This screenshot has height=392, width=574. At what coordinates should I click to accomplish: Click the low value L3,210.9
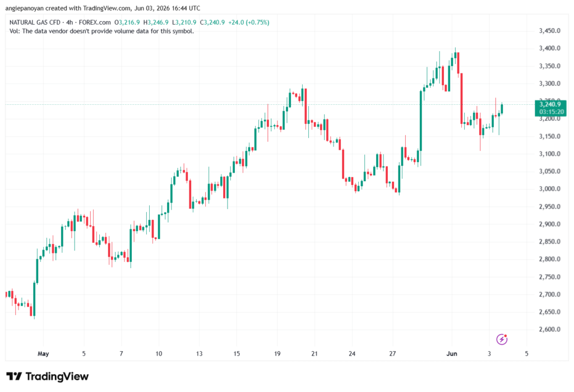point(184,22)
